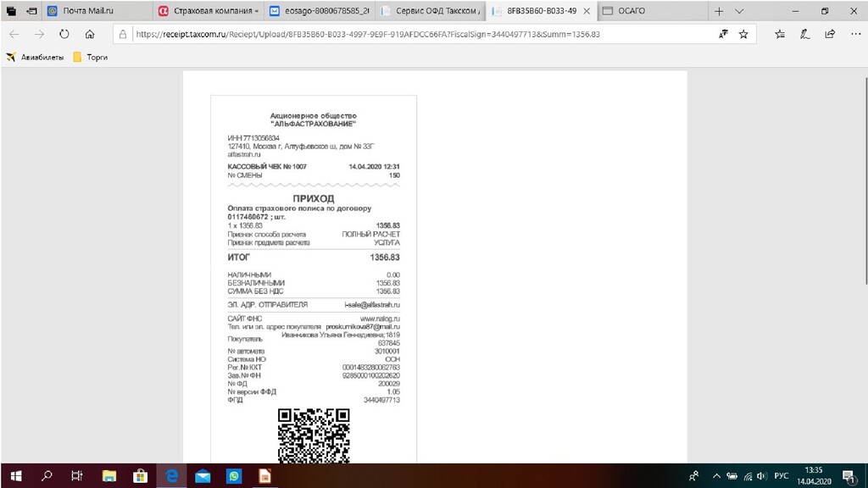Open clock and calendar 13:35
The width and height of the screenshot is (868, 488).
click(x=814, y=476)
